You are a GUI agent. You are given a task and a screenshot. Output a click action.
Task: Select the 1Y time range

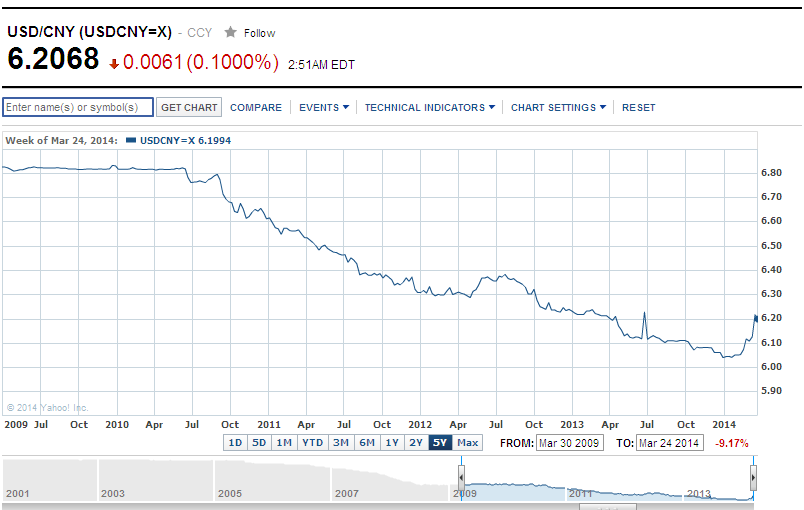(392, 442)
